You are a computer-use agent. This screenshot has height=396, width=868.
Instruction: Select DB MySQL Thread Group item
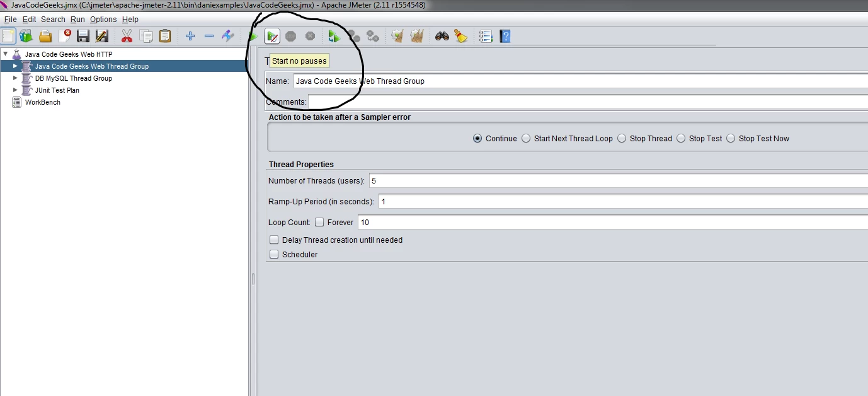(x=74, y=78)
